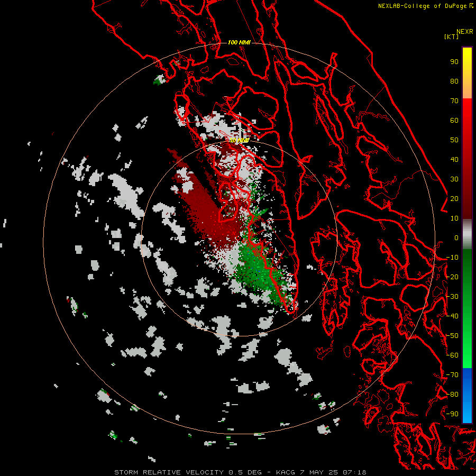
Task: Click the [KT] units label
Action: 451,36
